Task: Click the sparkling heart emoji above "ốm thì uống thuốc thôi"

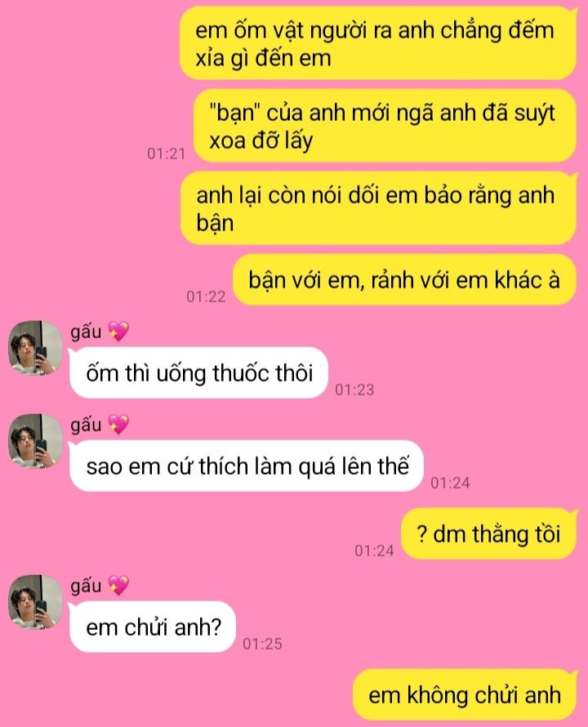Action: 118,332
